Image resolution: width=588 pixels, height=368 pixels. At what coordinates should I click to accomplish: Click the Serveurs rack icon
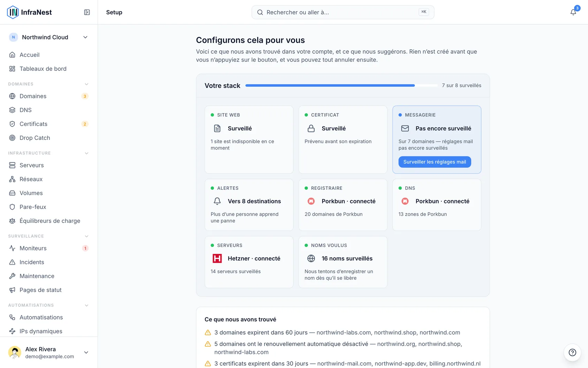[x=12, y=165]
